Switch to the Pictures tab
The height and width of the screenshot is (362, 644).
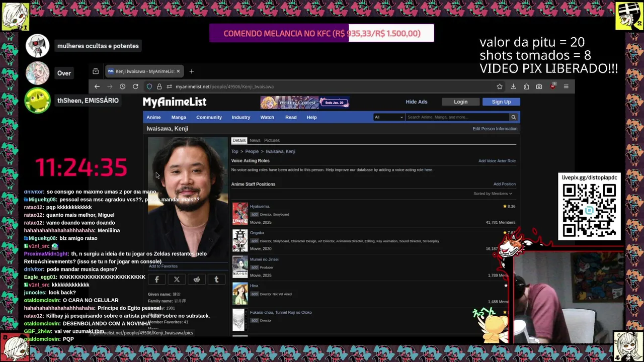(272, 140)
